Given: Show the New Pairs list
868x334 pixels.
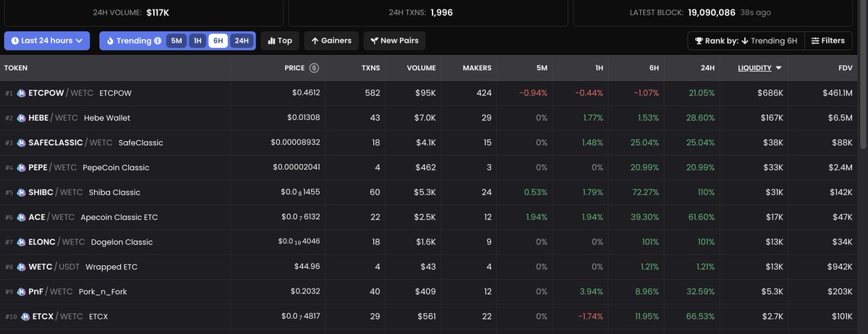Looking at the screenshot, I should click(x=395, y=40).
